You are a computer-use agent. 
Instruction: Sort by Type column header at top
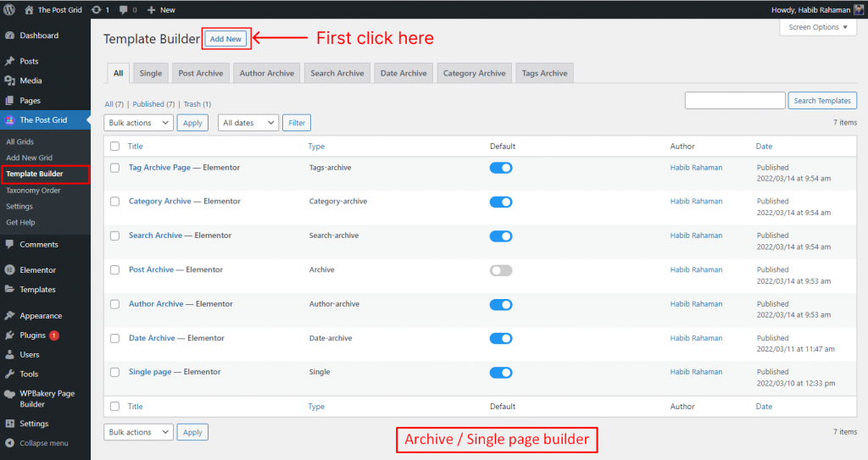(316, 147)
